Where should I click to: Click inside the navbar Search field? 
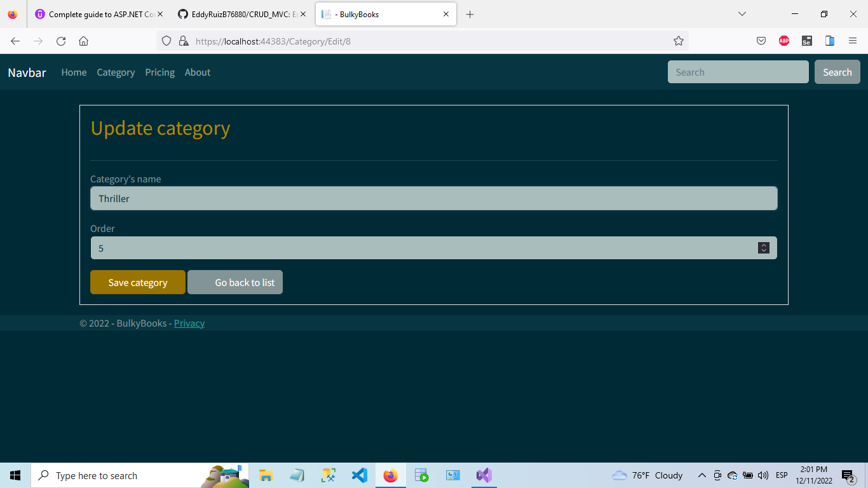pos(737,72)
